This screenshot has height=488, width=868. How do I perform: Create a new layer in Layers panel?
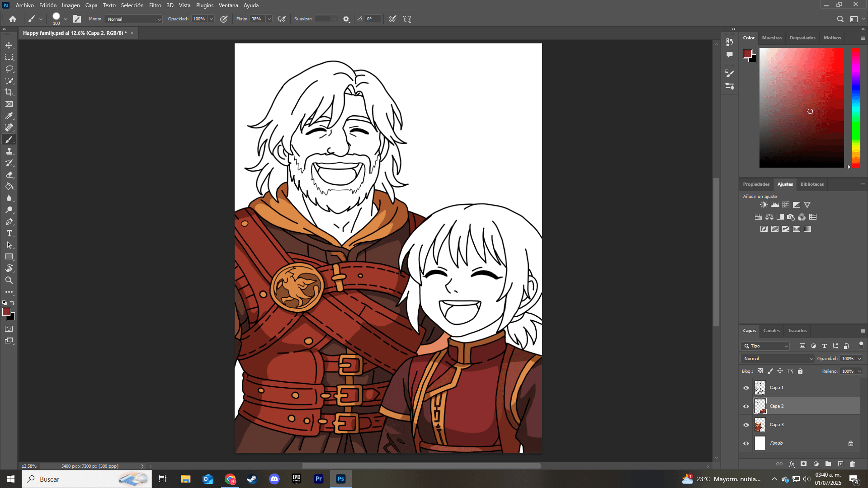coord(840,464)
